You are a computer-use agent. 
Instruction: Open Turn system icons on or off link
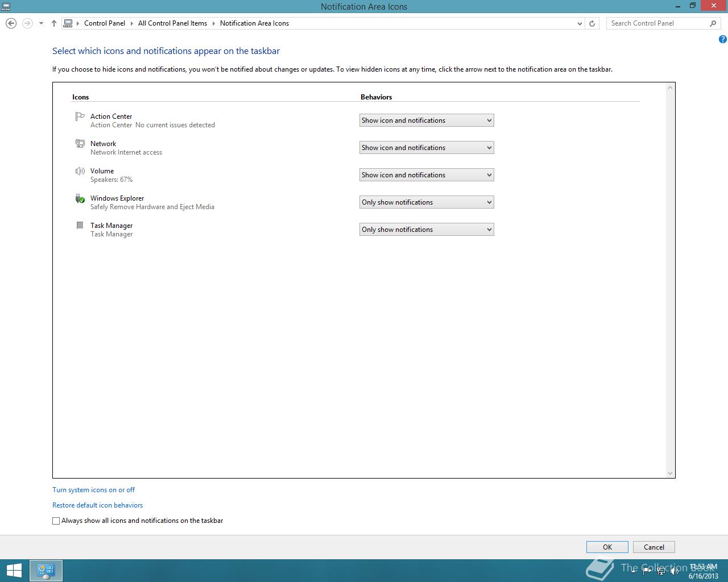(93, 490)
